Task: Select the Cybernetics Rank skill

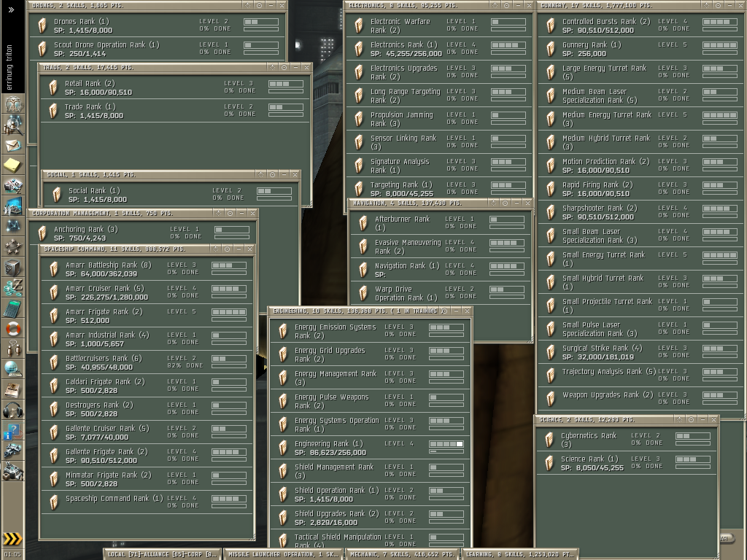Action: [625, 440]
